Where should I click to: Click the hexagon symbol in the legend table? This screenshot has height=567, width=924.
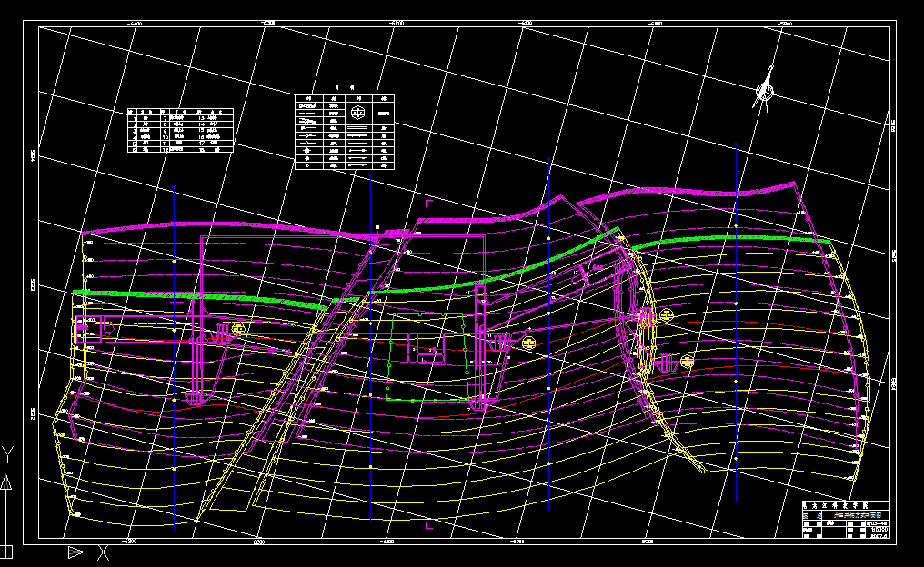coord(357,113)
